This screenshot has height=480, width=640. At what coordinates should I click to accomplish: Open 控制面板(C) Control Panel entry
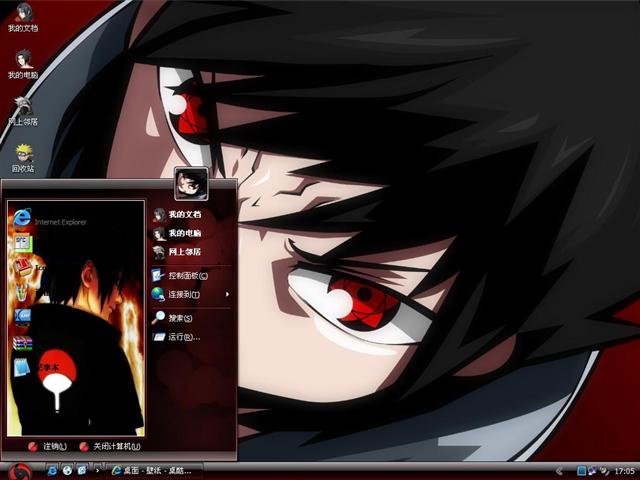tap(180, 276)
